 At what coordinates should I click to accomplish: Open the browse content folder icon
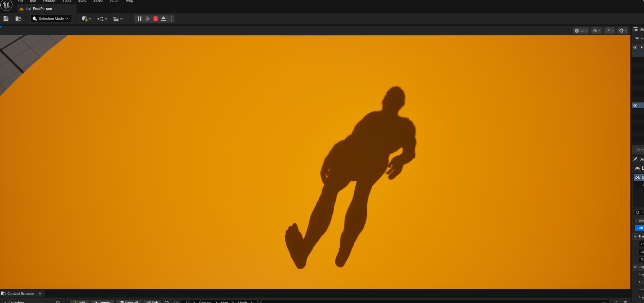pos(18,19)
